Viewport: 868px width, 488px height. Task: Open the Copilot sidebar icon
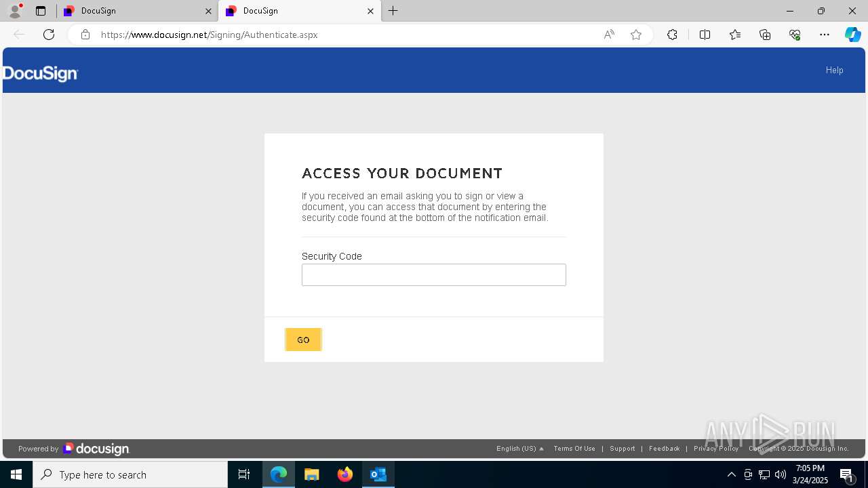852,35
